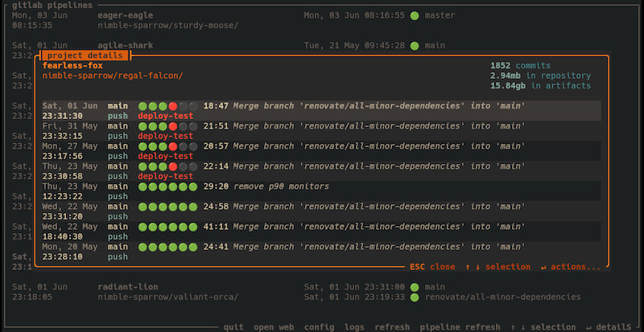Click the red failed stage dot in Thu, 23 May 23:30:58 row
The image size is (644, 332).
(x=173, y=166)
